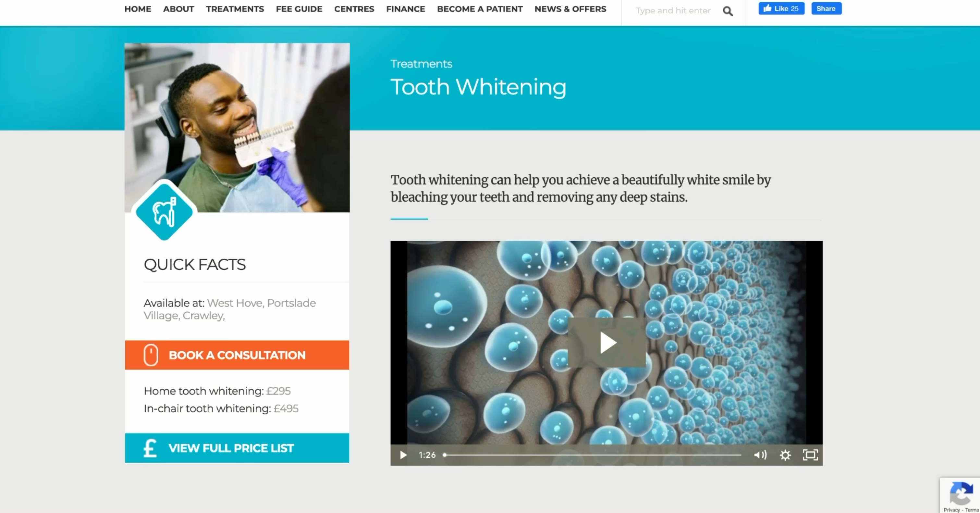Open video settings gear icon
The height and width of the screenshot is (513, 980).
click(x=785, y=455)
